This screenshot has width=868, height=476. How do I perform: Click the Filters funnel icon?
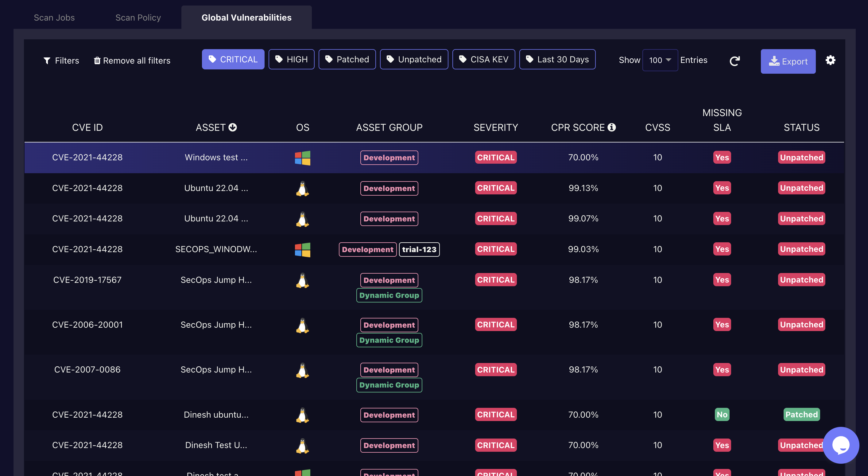tap(47, 61)
